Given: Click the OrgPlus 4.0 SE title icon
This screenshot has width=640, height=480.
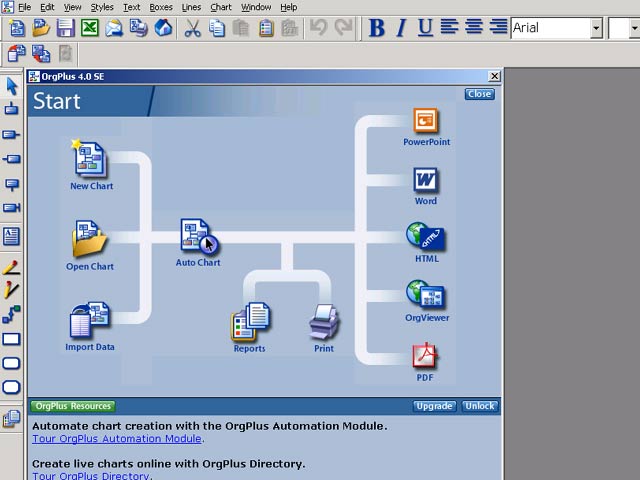Looking at the screenshot, I should pyautogui.click(x=34, y=76).
